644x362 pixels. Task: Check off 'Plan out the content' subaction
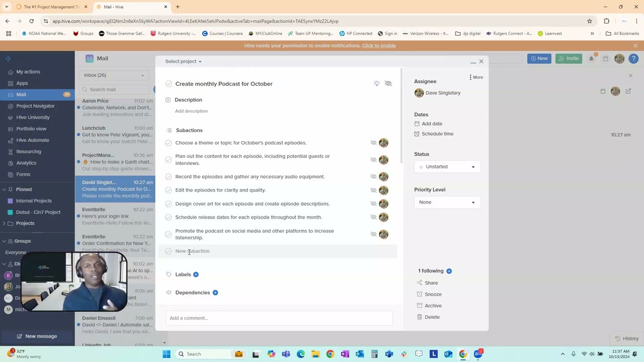169,160
